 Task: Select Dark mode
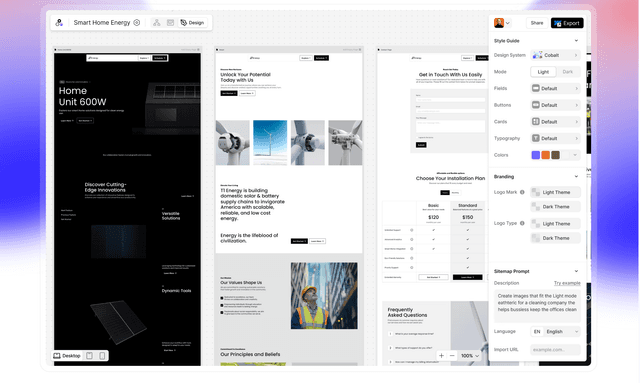568,72
